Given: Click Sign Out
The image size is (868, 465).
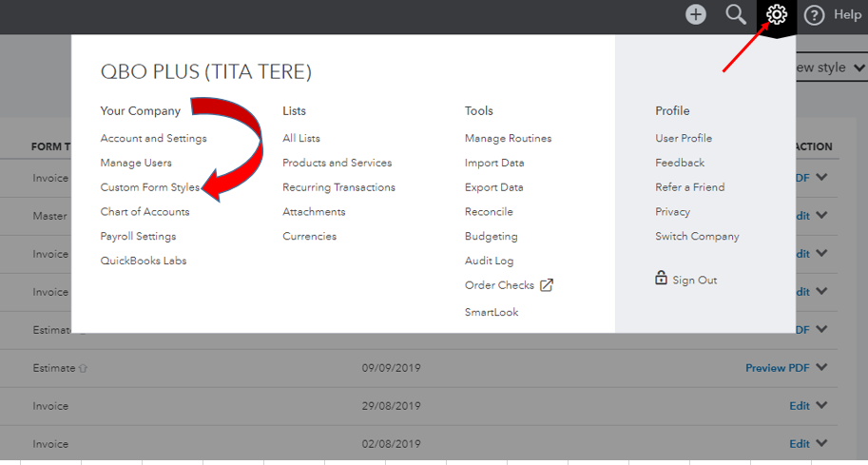Looking at the screenshot, I should [x=695, y=281].
